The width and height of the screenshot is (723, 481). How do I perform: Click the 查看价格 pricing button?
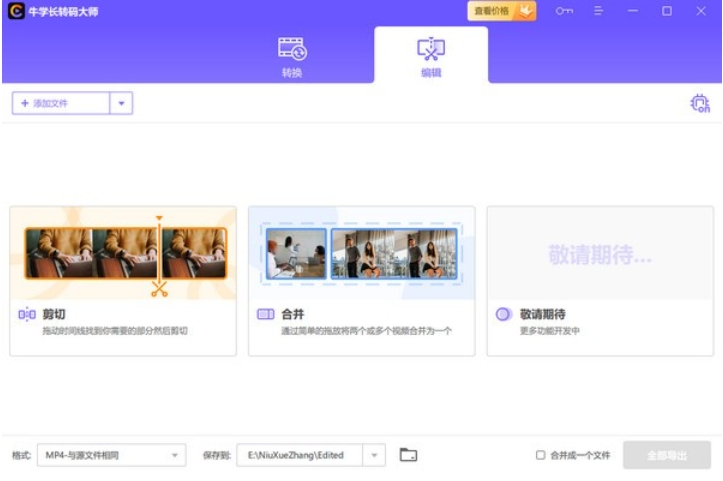point(501,11)
